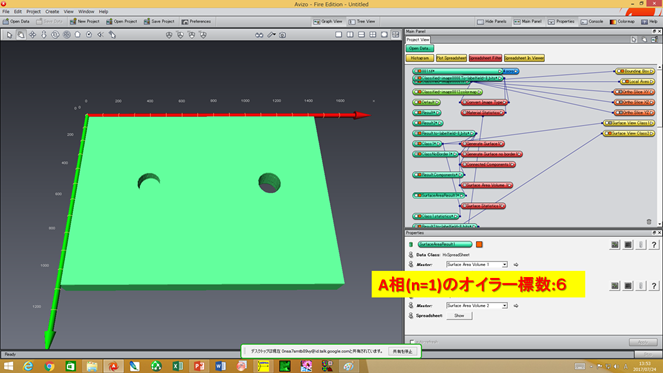Click the Show spreadsheet button
The height and width of the screenshot is (373, 663).
459,315
